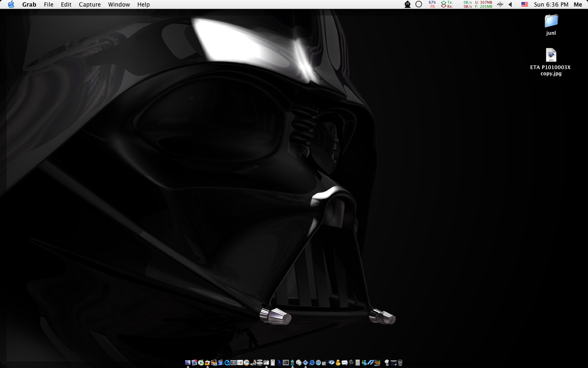Click the 'junl' folder name label
Image resolution: width=588 pixels, height=368 pixels.
pos(551,33)
